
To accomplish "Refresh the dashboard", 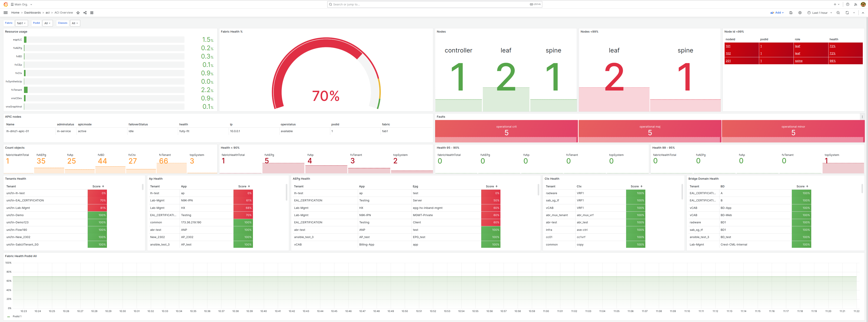I will coord(847,13).
